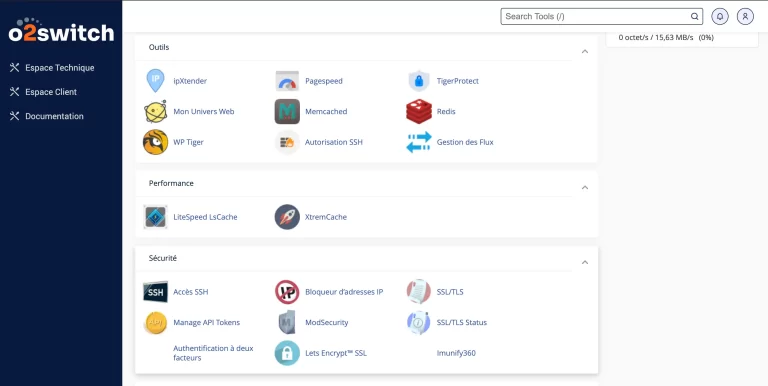Open the Lets Encrypt SSL link
Viewport: 768px width, 386px height.
click(x=336, y=353)
